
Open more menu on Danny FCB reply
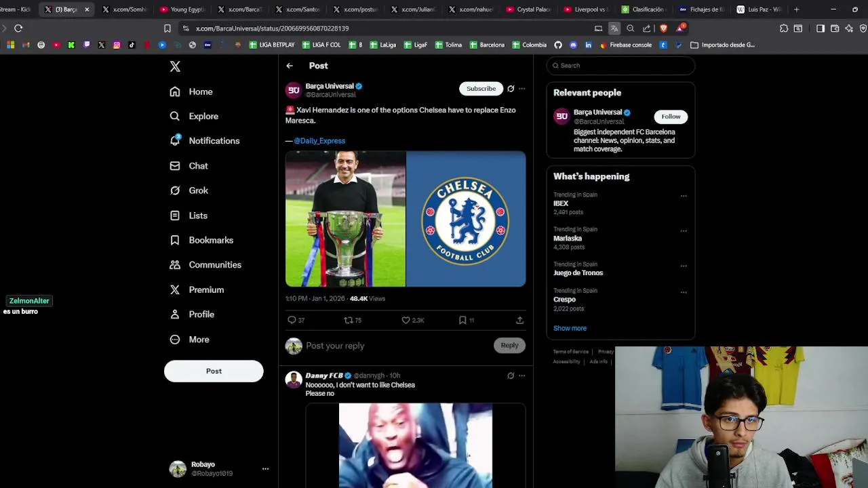521,375
